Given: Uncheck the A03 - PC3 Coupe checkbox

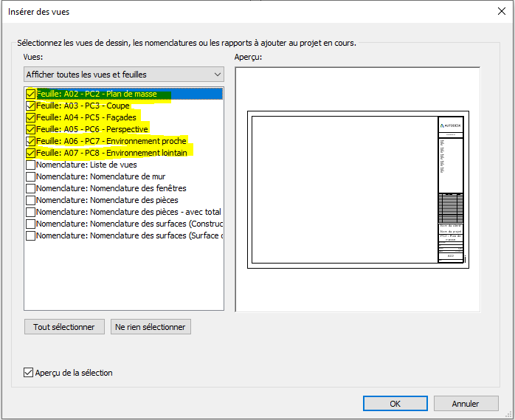Looking at the screenshot, I should click(x=30, y=106).
